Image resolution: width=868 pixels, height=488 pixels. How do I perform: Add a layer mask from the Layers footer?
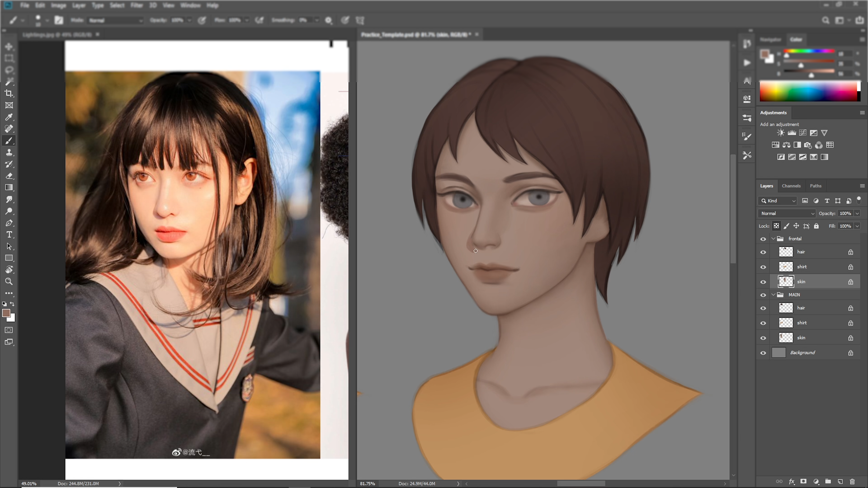[x=803, y=482]
